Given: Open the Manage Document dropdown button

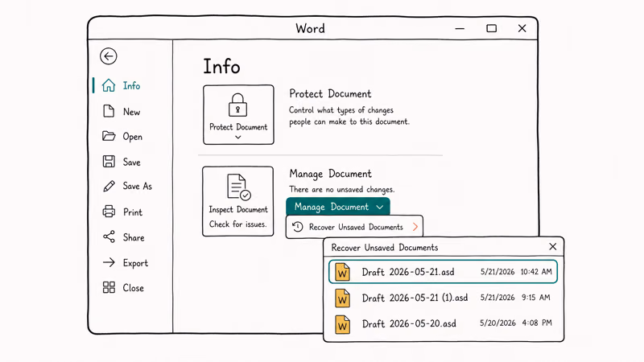Looking at the screenshot, I should click(x=338, y=207).
